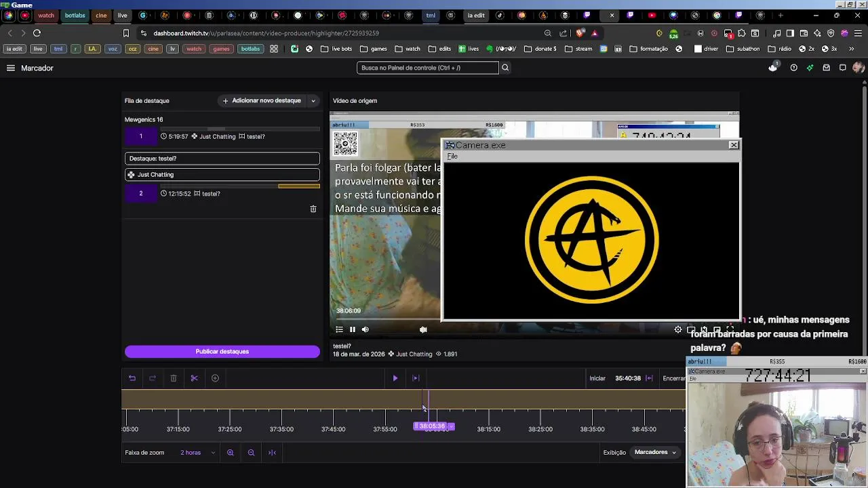Set start point to playhead icon beside 35:40:38

pyautogui.click(x=649, y=378)
